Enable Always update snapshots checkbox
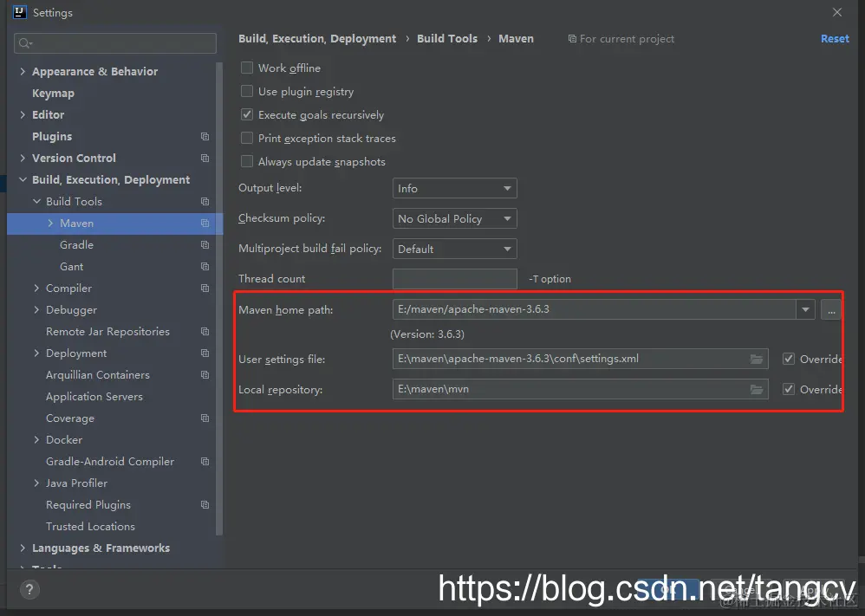This screenshot has width=865, height=616. pyautogui.click(x=247, y=162)
